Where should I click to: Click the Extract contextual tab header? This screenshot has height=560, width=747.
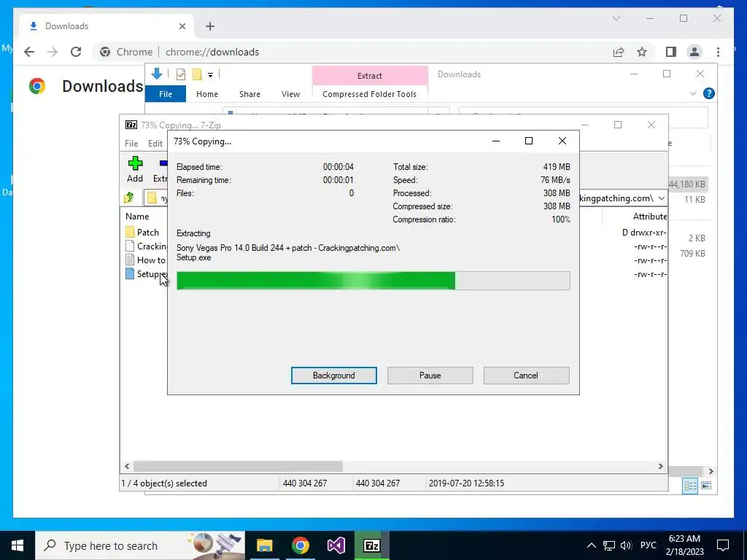[x=370, y=76]
